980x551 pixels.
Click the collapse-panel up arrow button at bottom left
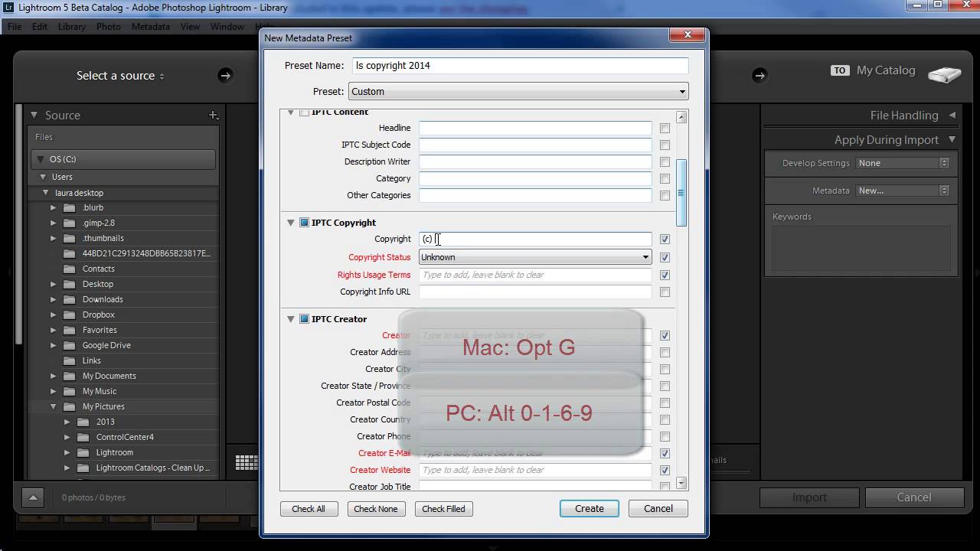tap(33, 497)
